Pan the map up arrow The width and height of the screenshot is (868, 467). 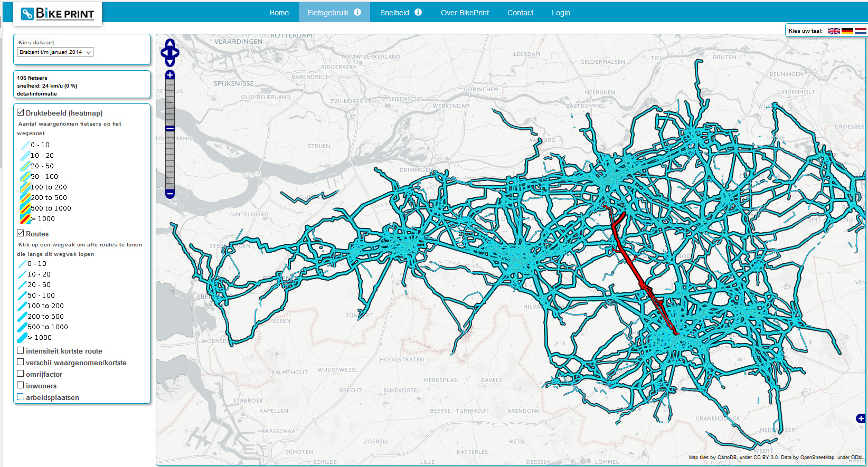[x=170, y=43]
